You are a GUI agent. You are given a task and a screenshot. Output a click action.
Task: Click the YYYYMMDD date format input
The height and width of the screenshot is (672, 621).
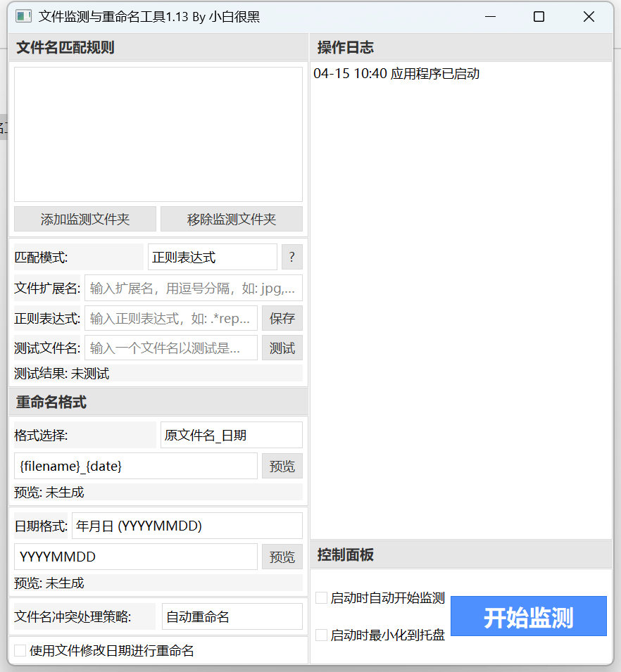pos(135,557)
